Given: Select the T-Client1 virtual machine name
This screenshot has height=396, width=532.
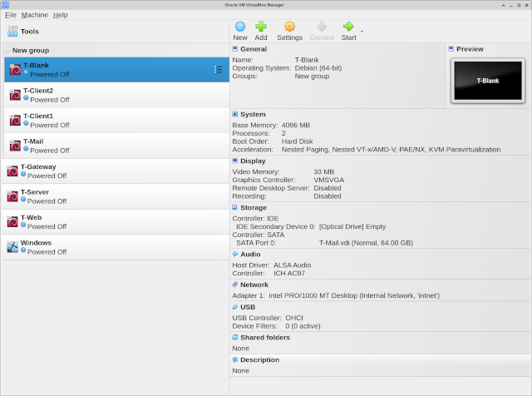Looking at the screenshot, I should (x=38, y=116).
